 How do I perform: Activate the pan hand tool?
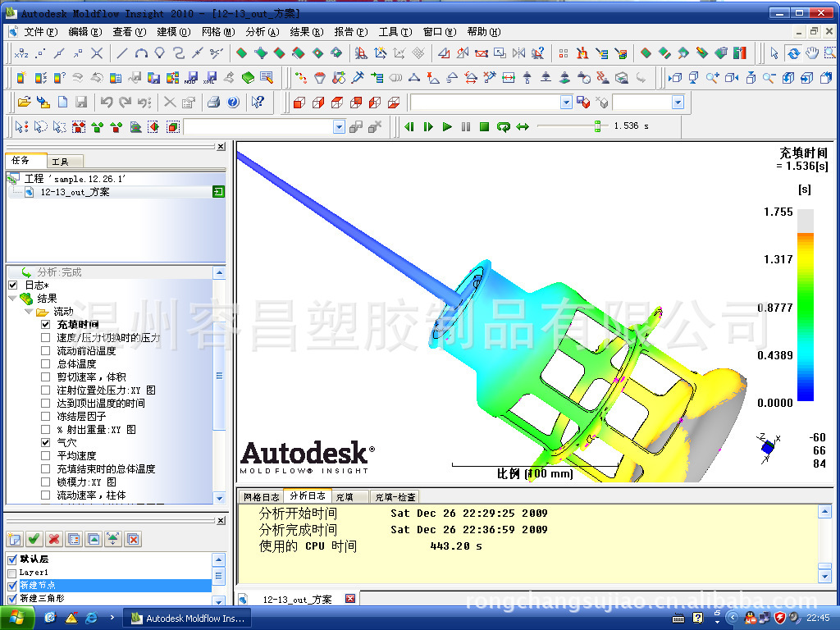812,53
